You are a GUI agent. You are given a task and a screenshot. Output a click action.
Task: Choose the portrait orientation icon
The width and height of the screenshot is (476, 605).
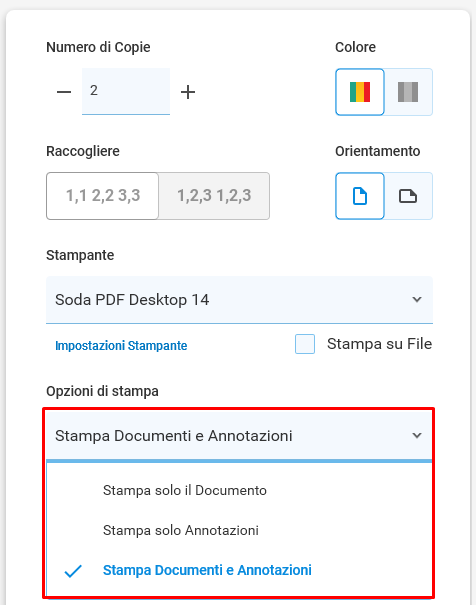click(360, 196)
